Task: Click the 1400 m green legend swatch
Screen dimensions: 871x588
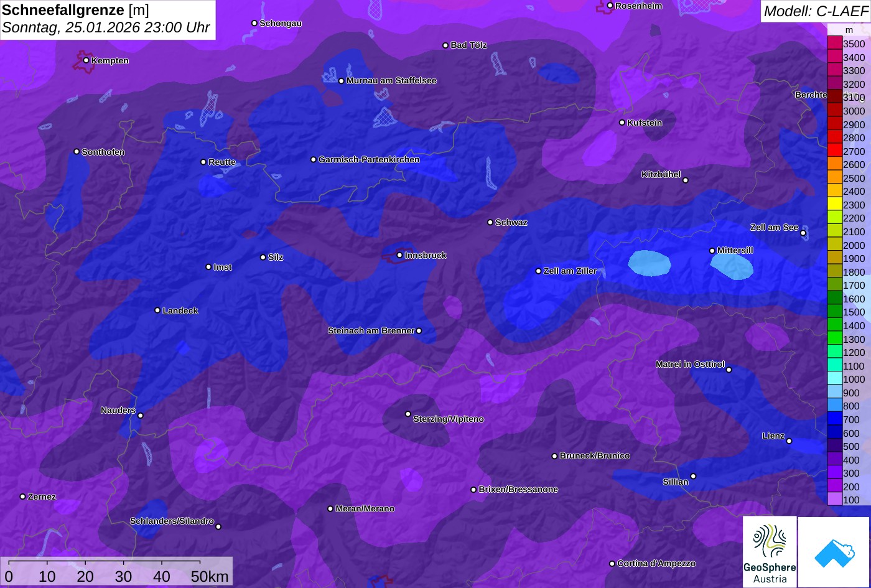Action: pyautogui.click(x=834, y=325)
